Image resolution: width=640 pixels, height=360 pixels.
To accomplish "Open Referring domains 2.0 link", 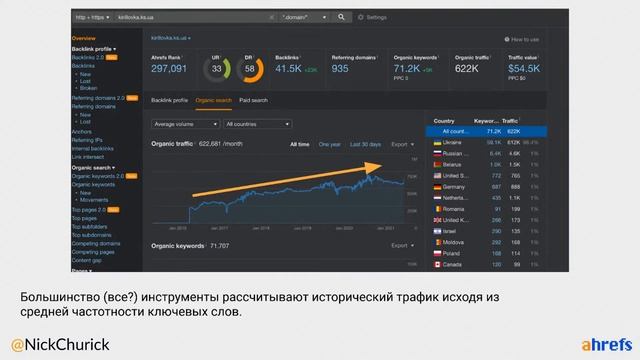I will click(98, 98).
